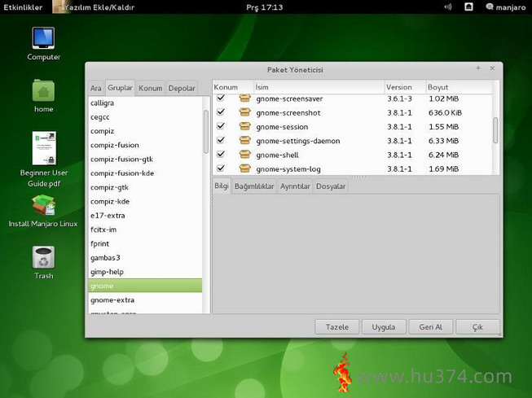This screenshot has width=532, height=398.
Task: Sort packages by İsim column header
Action: click(x=319, y=87)
